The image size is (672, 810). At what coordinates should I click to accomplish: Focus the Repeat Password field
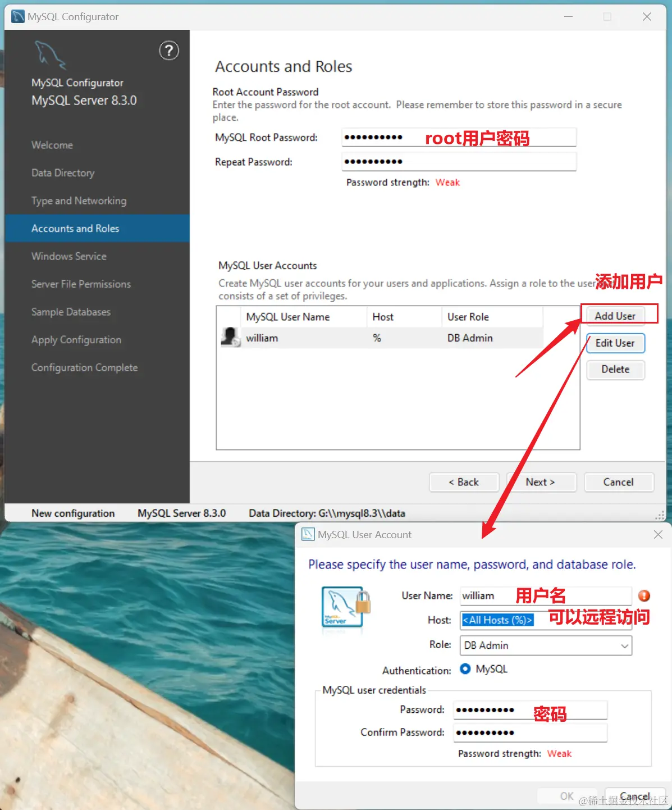point(459,162)
